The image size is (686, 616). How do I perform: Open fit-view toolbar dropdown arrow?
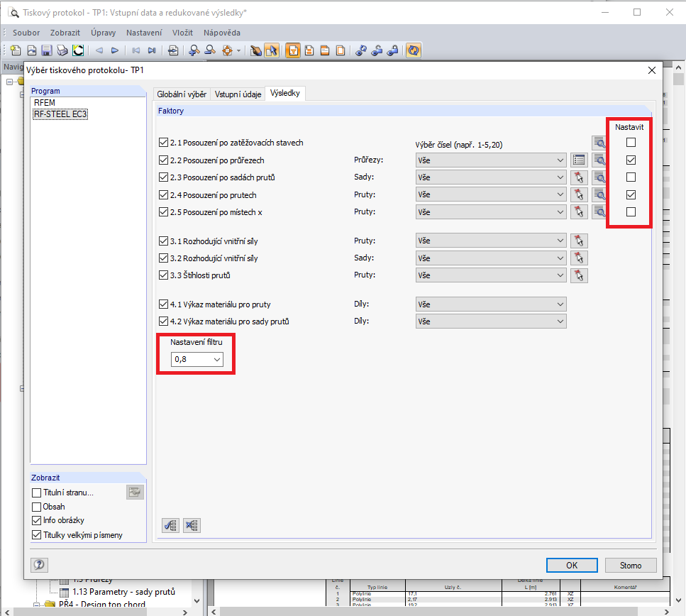click(238, 51)
